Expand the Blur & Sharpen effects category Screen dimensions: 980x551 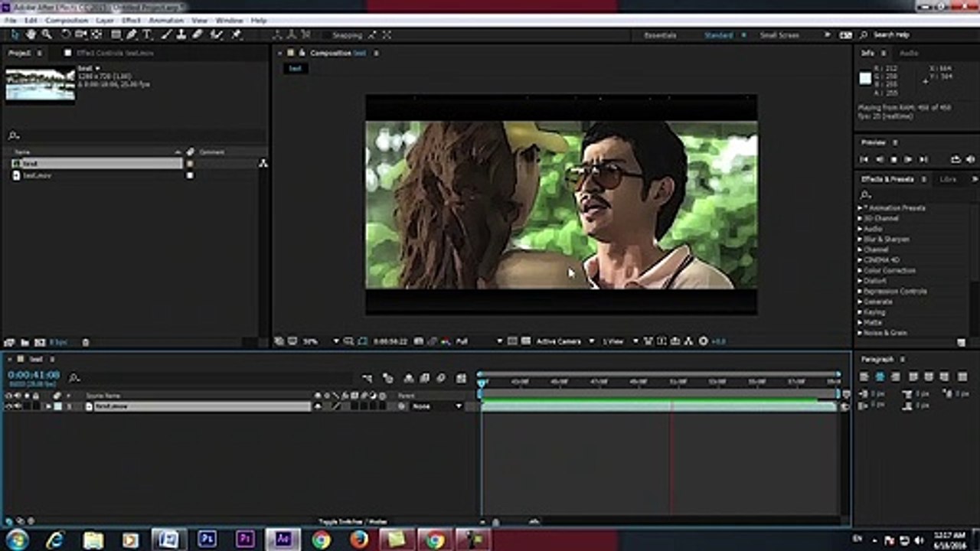[861, 240]
